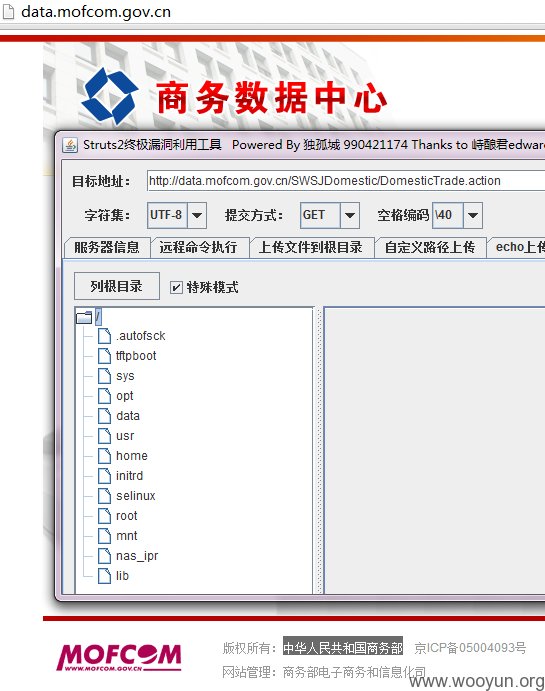Select the data entry in the tree
The width and height of the screenshot is (545, 691).
(128, 416)
